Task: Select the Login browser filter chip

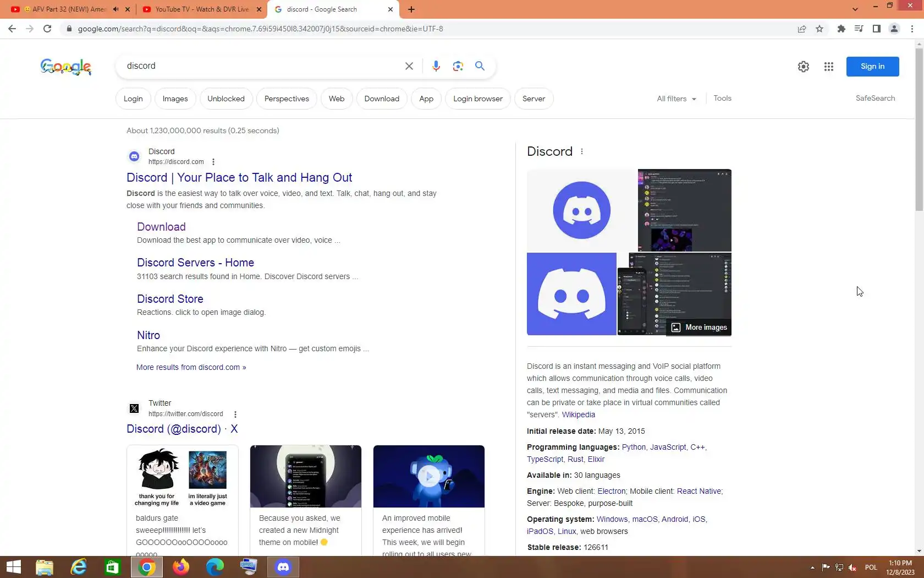Action: pyautogui.click(x=478, y=99)
